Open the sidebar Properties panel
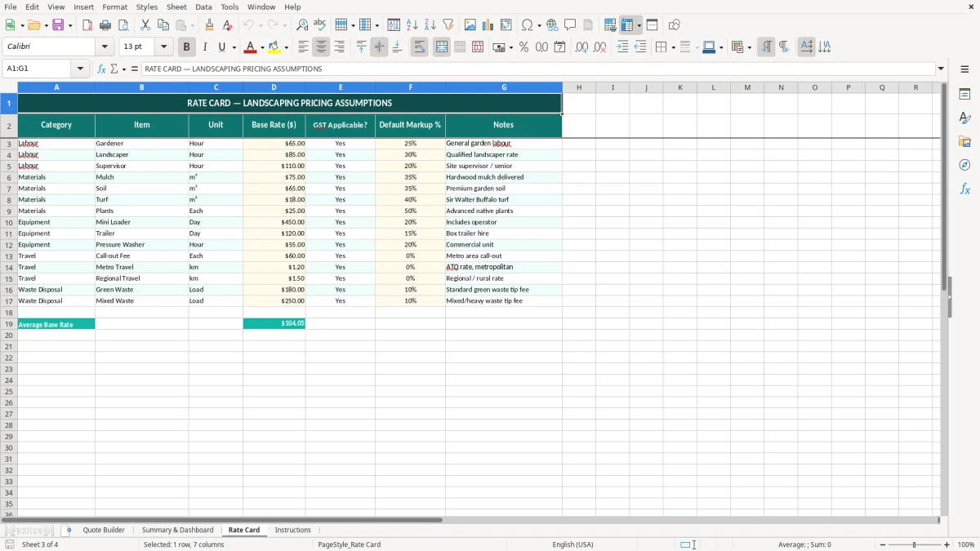 964,94
